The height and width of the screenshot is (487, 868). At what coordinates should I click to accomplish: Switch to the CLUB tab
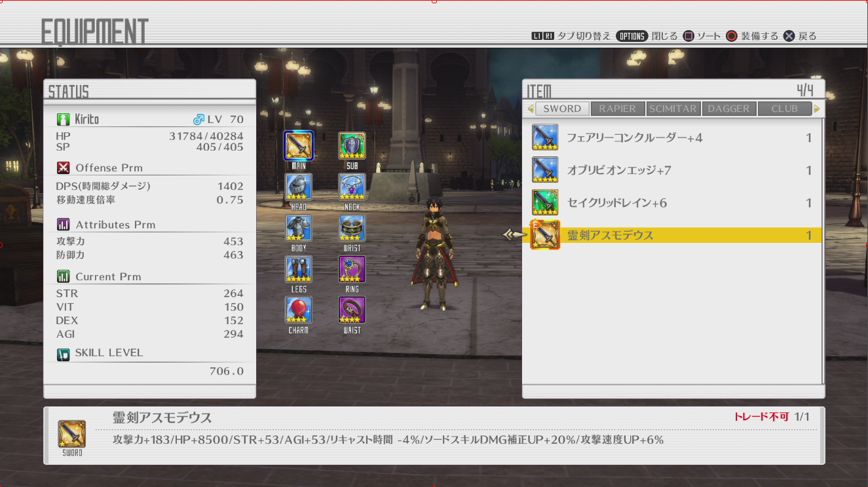(784, 109)
